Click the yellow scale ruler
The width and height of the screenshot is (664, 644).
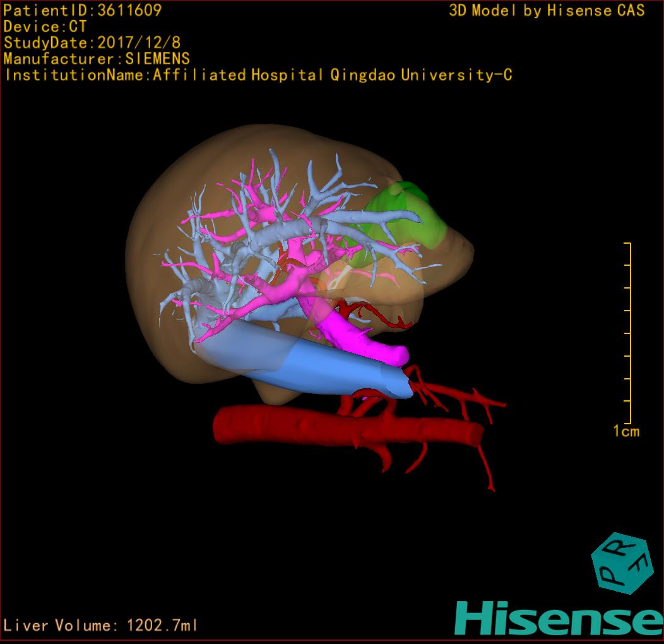628,333
